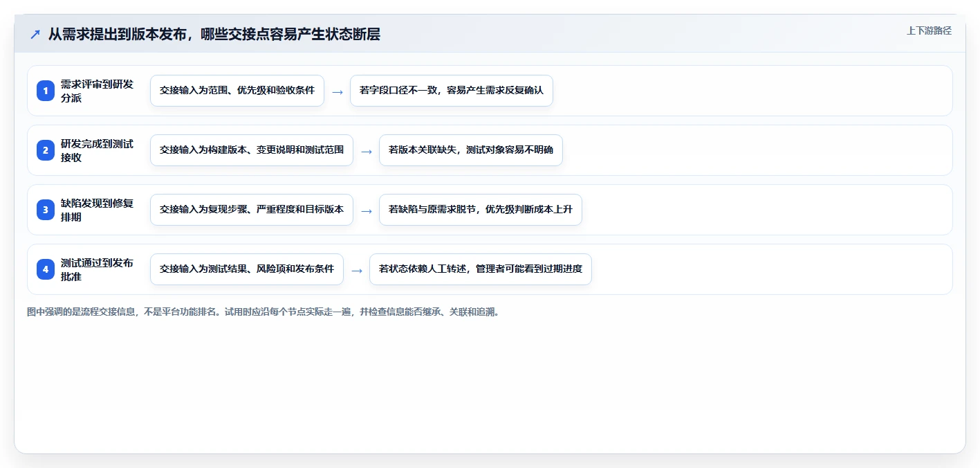Click the 若状态依赖人工转述，管理者可能看到过期进度 box
Screen dimensions: 980x468
481,269
